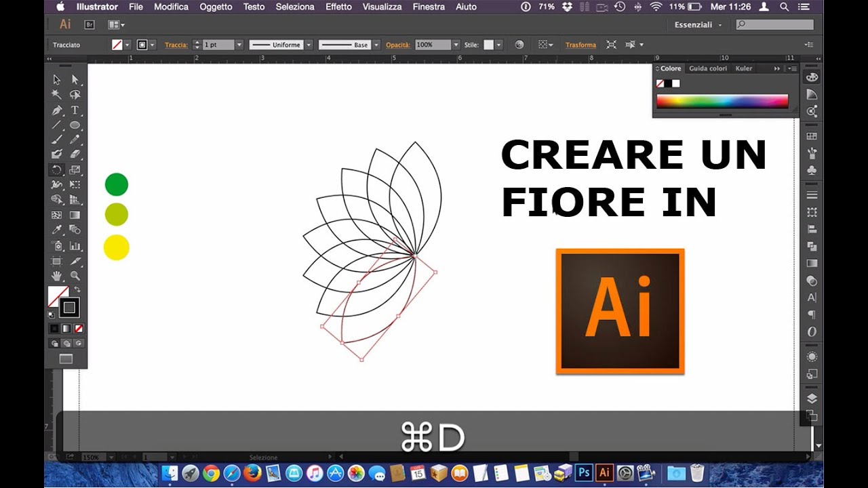Select the Gradient tool
Screen dimensions: 868x488
[x=75, y=215]
